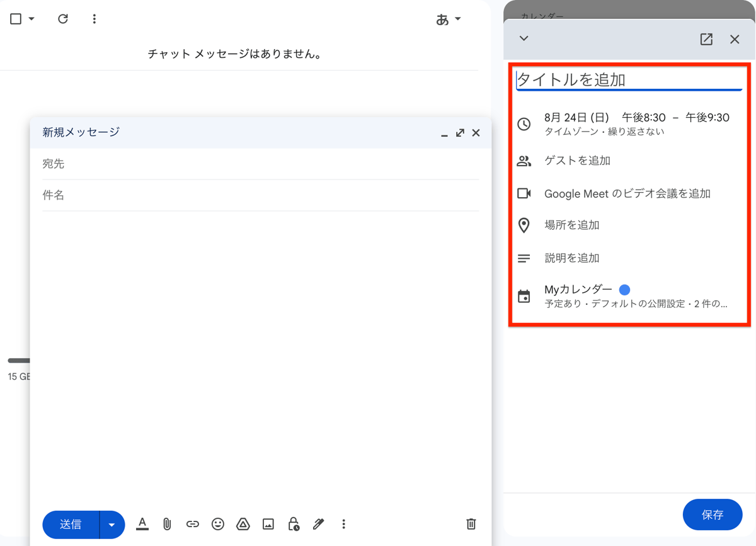Viewport: 756px width, 546px height.
Task: Open compose more options menu
Action: coord(344,524)
